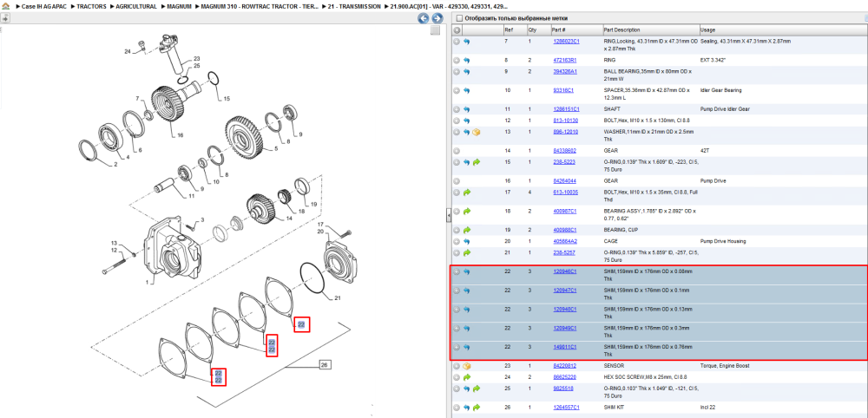Click 'Pump Drive Housing' usage text
The height and width of the screenshot is (418, 868).
point(722,242)
